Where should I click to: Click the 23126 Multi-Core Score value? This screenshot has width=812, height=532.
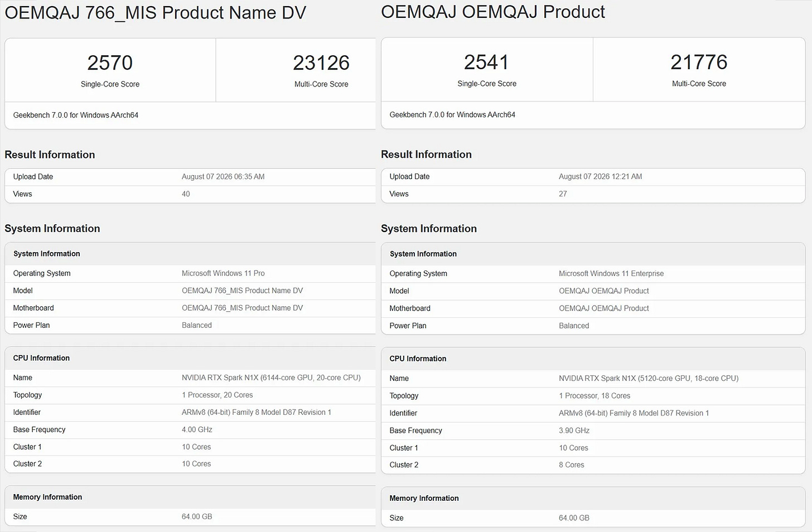321,62
